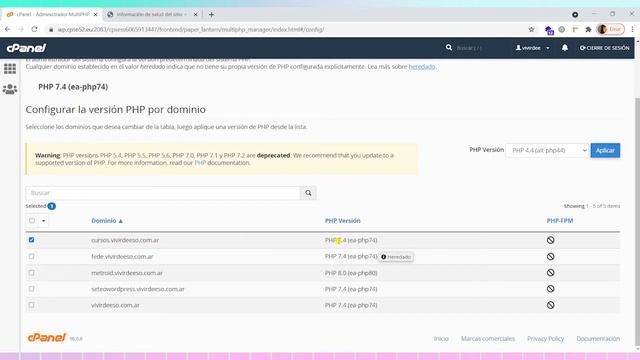Click the Heredado info badge
Viewport: 640px width, 360px height.
coord(396,257)
